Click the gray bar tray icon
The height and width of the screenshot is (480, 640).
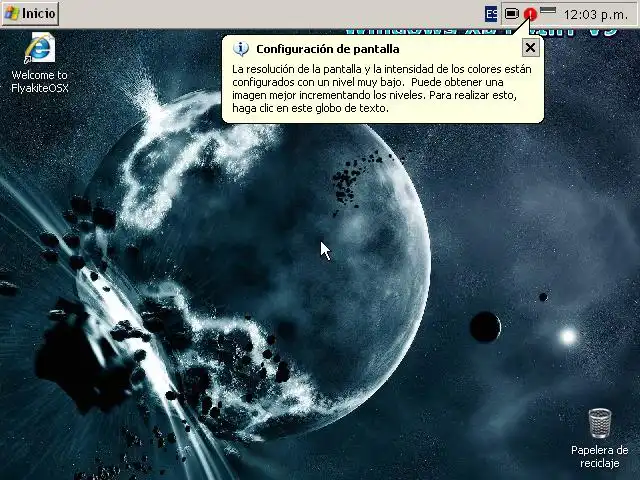pos(548,10)
